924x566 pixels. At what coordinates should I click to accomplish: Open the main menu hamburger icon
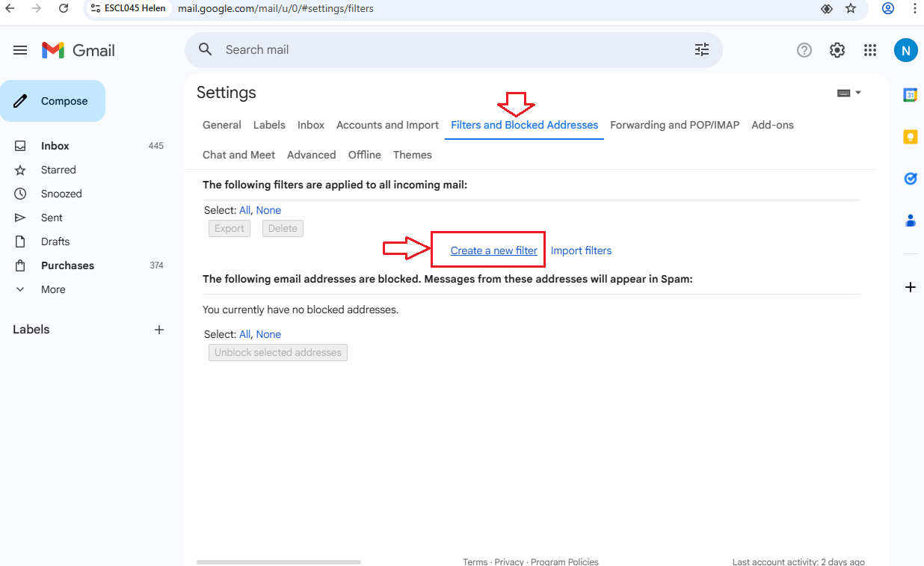tap(20, 50)
